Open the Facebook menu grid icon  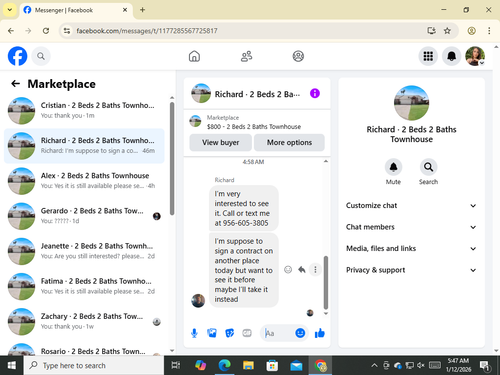pyautogui.click(x=428, y=56)
